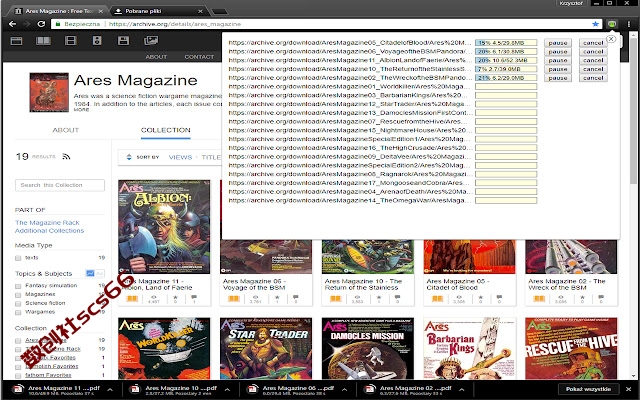
Task: Tick the Demolith Favorites collection checkbox
Action: click(x=18, y=367)
